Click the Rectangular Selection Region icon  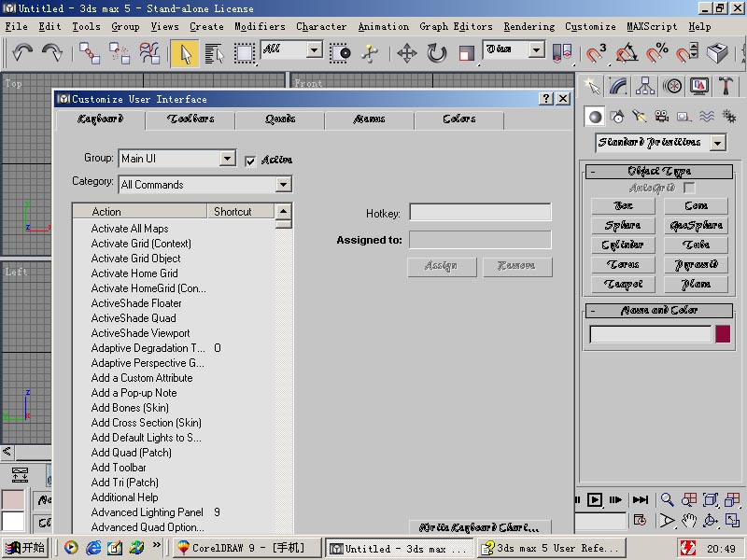244,53
